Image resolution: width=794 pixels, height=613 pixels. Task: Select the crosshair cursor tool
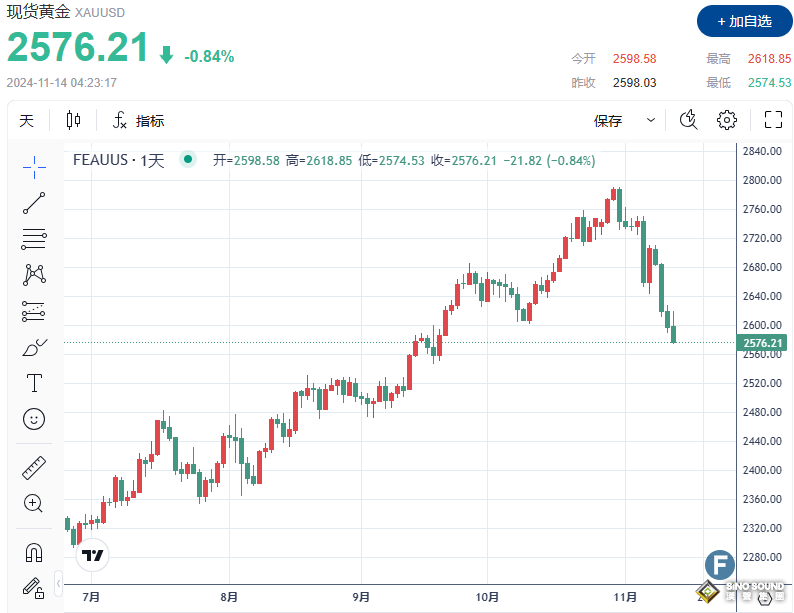[34, 167]
